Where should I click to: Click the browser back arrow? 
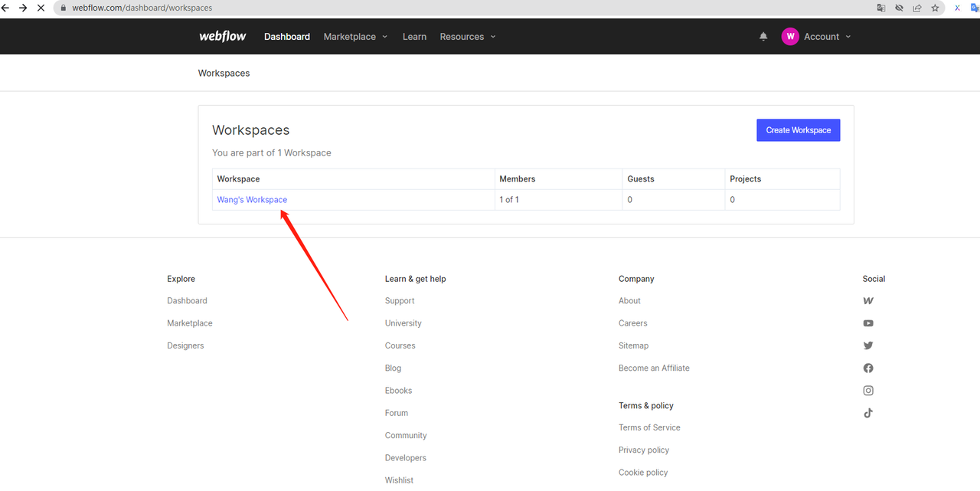(x=6, y=8)
